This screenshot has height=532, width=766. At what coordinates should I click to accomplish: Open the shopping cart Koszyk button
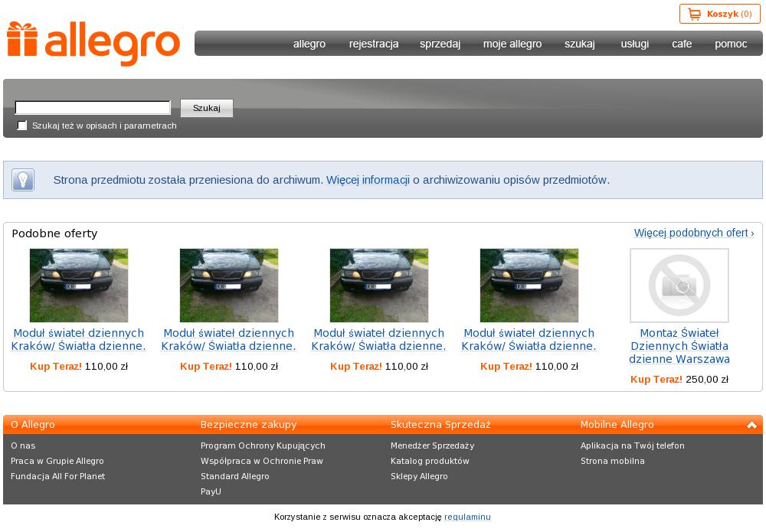719,14
